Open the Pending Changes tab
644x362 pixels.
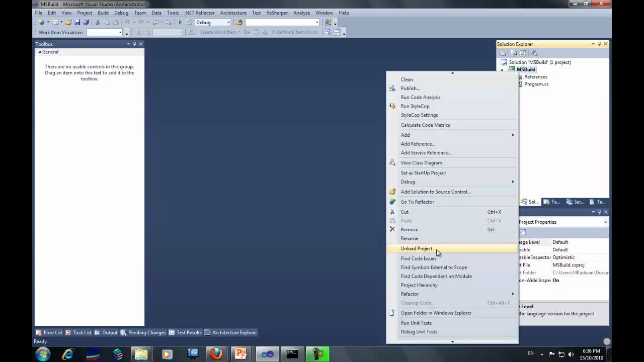click(x=143, y=332)
